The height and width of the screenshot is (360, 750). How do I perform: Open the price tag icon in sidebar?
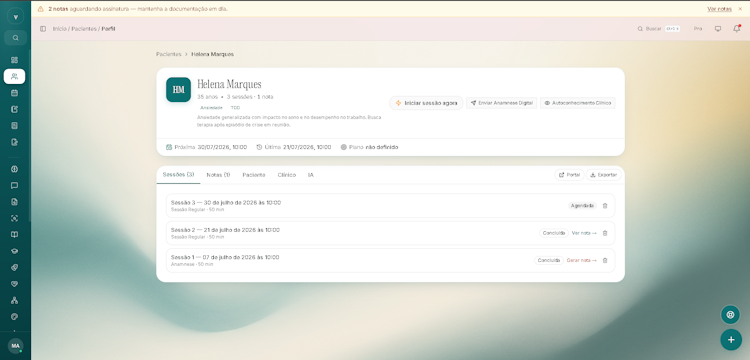click(x=14, y=267)
